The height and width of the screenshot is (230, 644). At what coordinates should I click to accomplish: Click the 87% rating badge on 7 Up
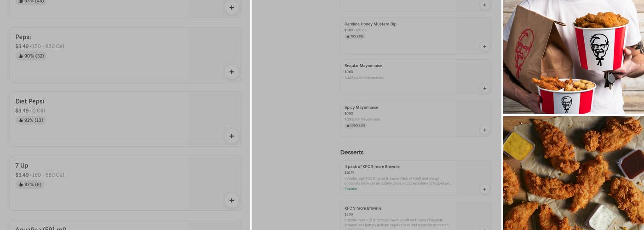pos(30,185)
